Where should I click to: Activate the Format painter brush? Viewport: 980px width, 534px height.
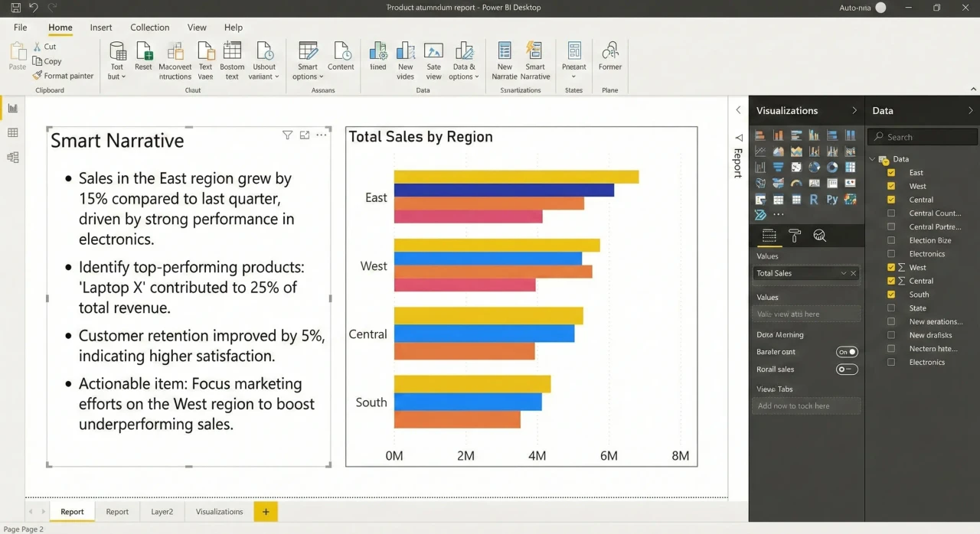(37, 76)
